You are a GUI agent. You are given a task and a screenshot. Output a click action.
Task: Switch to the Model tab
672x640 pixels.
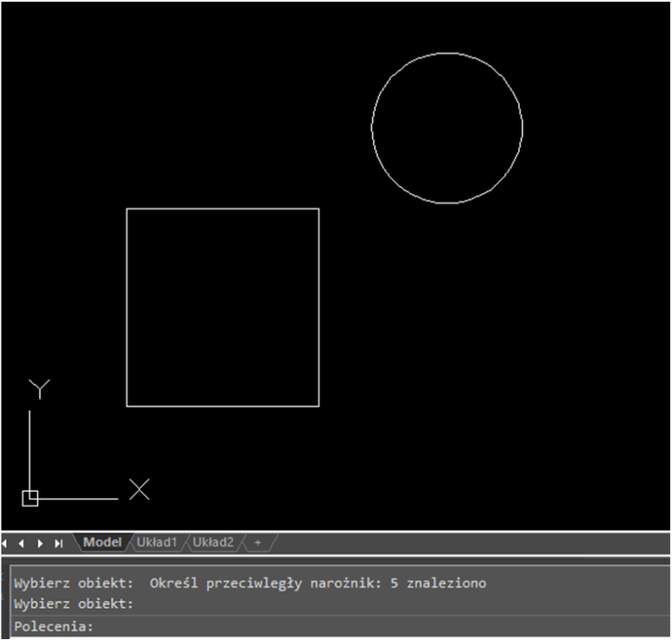pyautogui.click(x=102, y=543)
